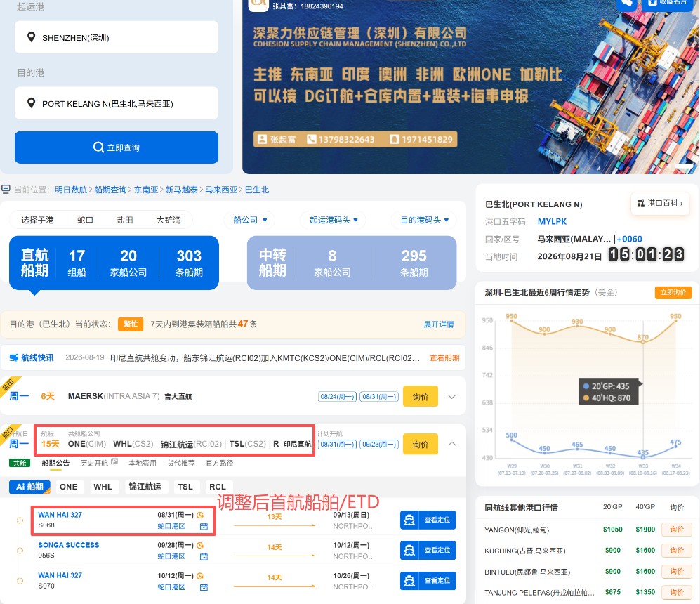Click the PORT KELANG N destination field
Image resolution: width=700 pixels, height=604 pixels.
pyautogui.click(x=117, y=103)
